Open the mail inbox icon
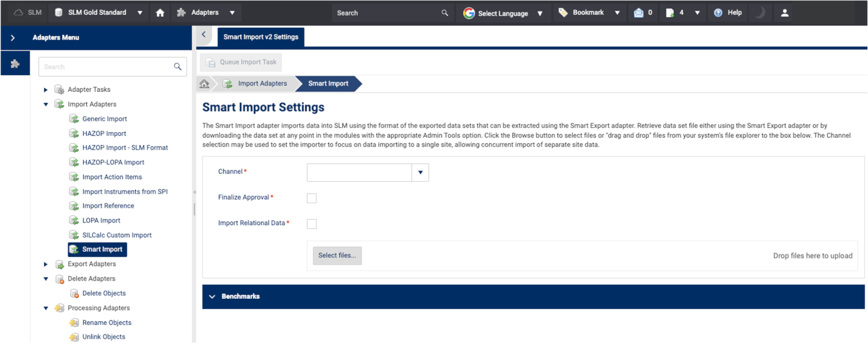Image resolution: width=868 pixels, height=343 pixels. pyautogui.click(x=639, y=12)
